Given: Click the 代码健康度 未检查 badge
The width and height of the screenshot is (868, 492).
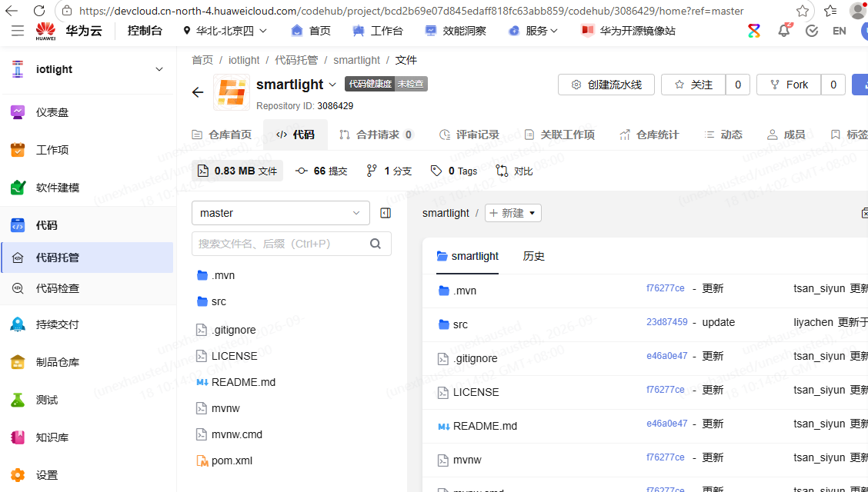Looking at the screenshot, I should pyautogui.click(x=386, y=84).
